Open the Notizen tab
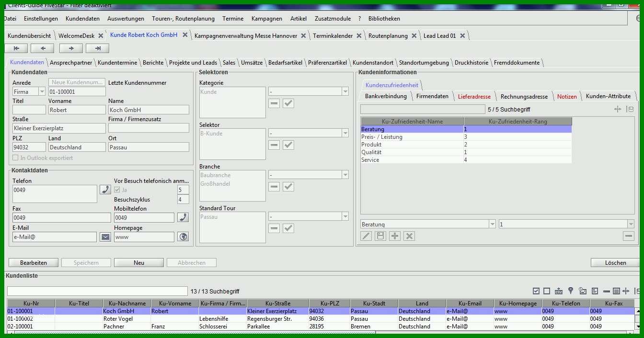This screenshot has height=338, width=644. click(567, 96)
